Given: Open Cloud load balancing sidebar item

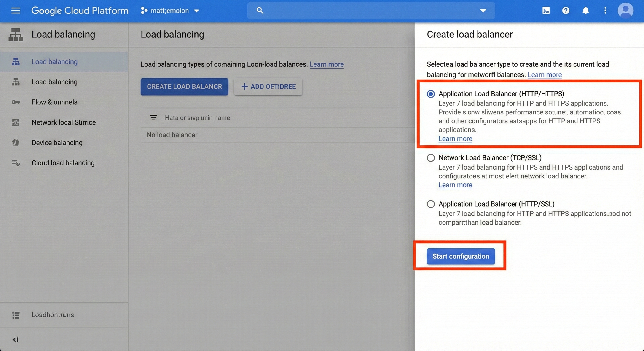Looking at the screenshot, I should (x=63, y=163).
